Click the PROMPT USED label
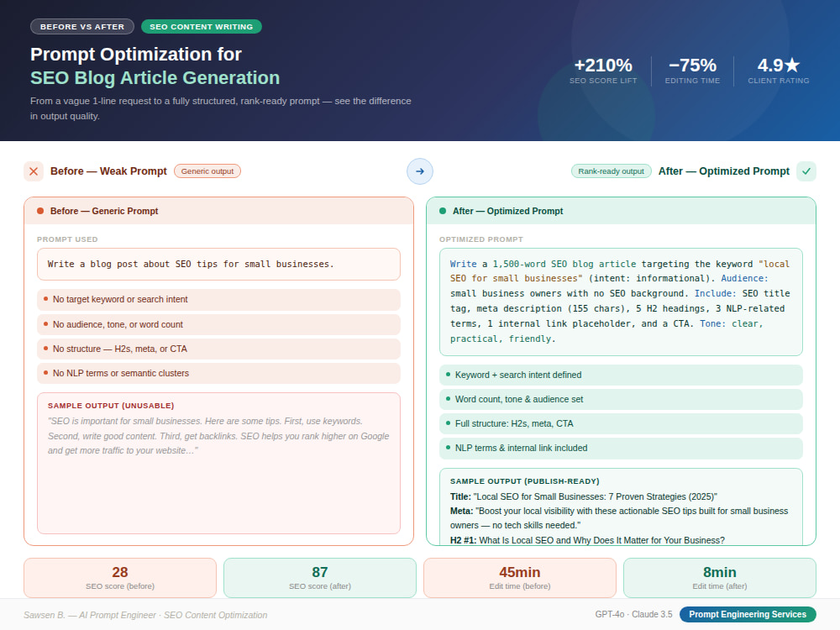The height and width of the screenshot is (630, 840). [67, 239]
